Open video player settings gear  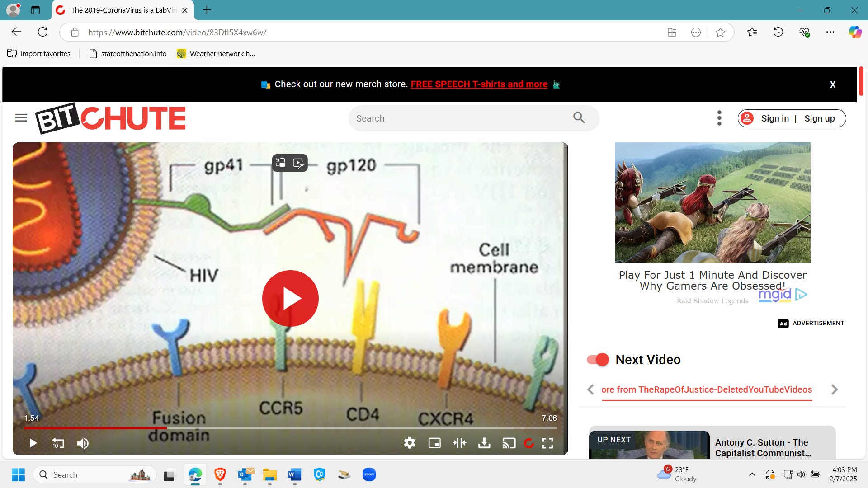click(410, 443)
